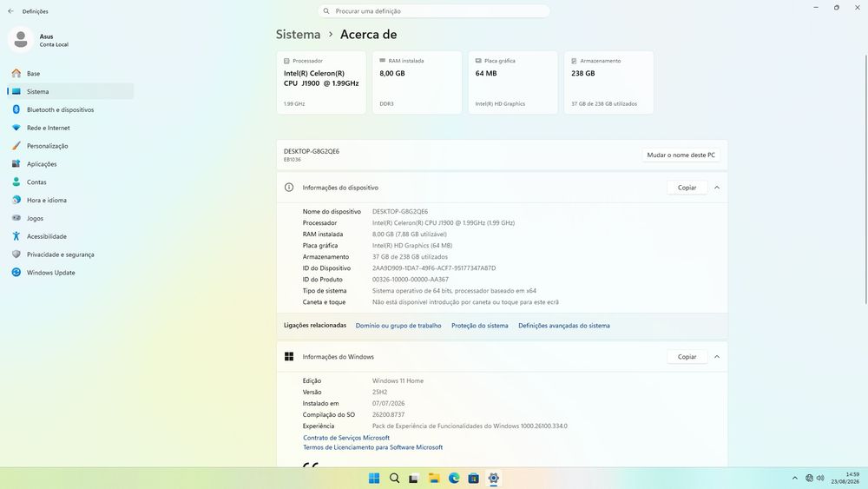This screenshot has width=868, height=489.
Task: Click the Windows Update sync icon
Action: pos(16,273)
